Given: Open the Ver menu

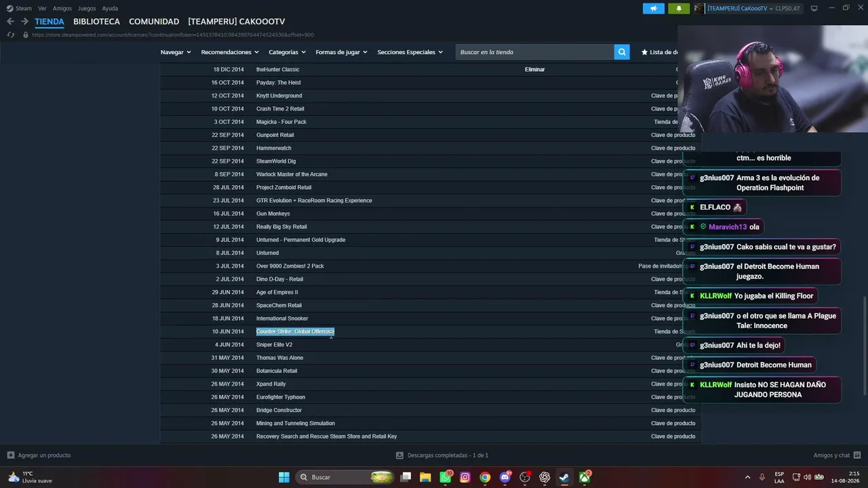Looking at the screenshot, I should coord(42,8).
